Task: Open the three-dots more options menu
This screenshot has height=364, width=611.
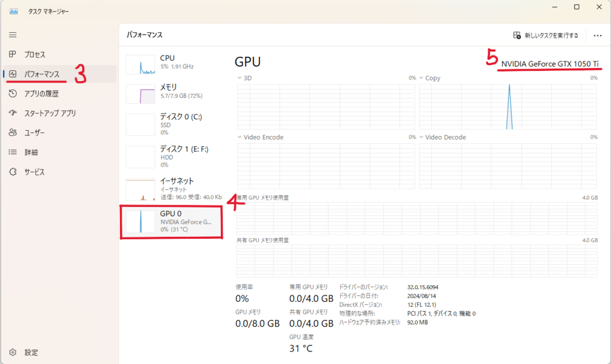Action: tap(597, 36)
